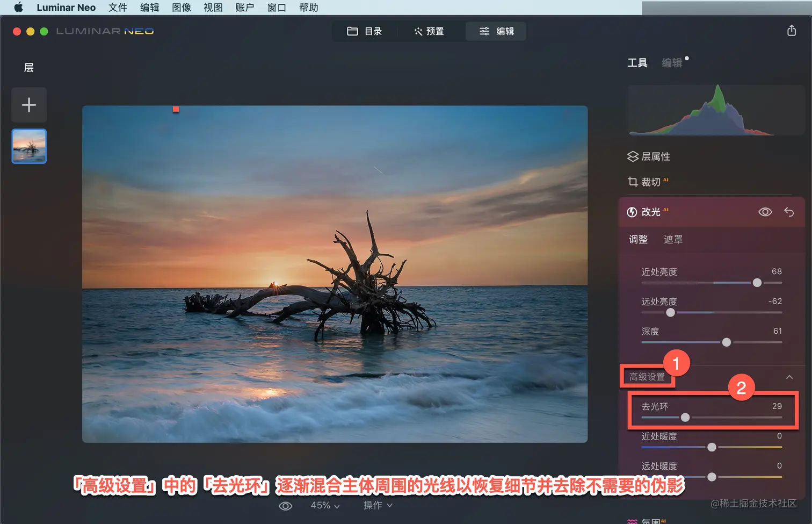Adjust the 远处亮度 slider handle

670,312
